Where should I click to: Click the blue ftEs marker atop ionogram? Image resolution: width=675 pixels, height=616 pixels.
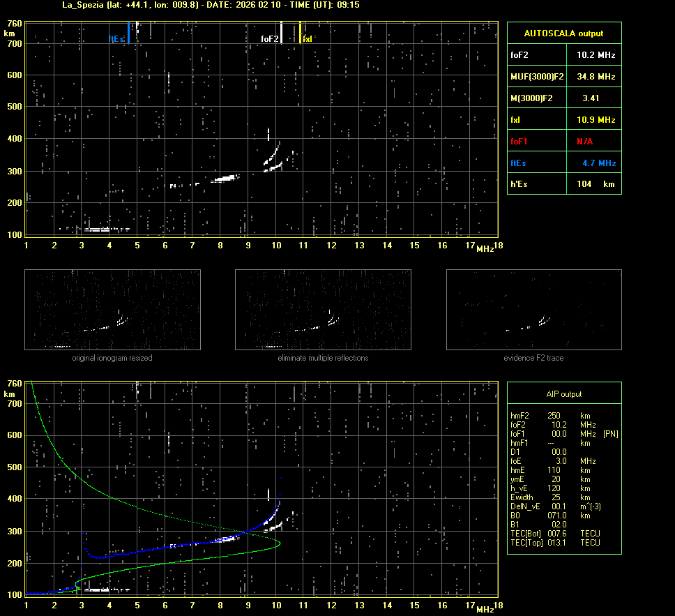pyautogui.click(x=128, y=33)
